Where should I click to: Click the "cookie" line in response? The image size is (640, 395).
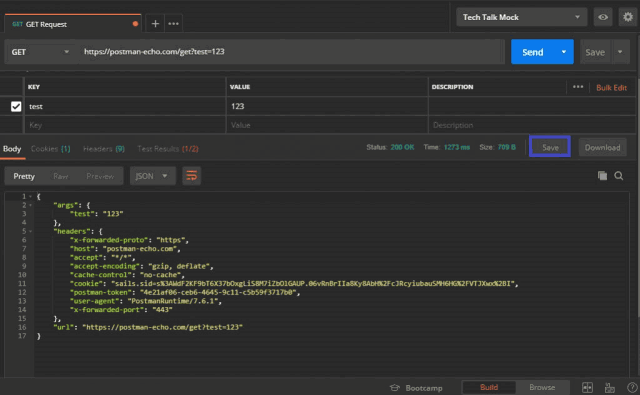tap(294, 284)
